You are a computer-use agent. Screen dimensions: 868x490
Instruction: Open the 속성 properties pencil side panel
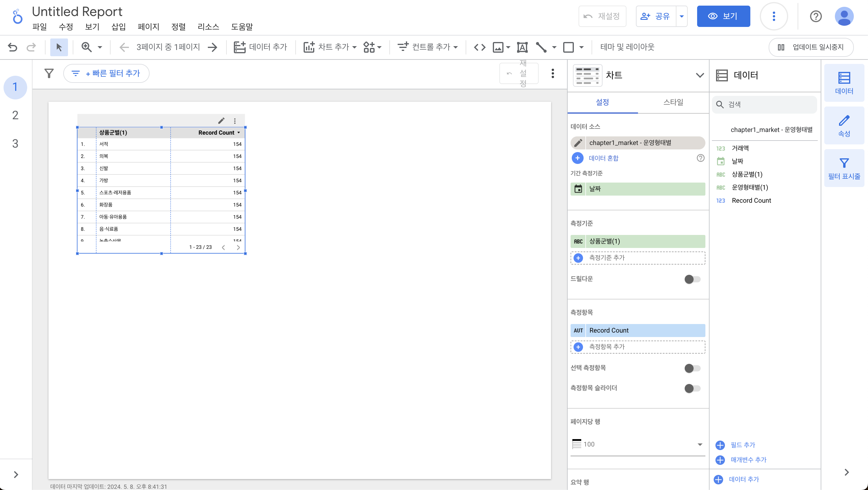(844, 126)
